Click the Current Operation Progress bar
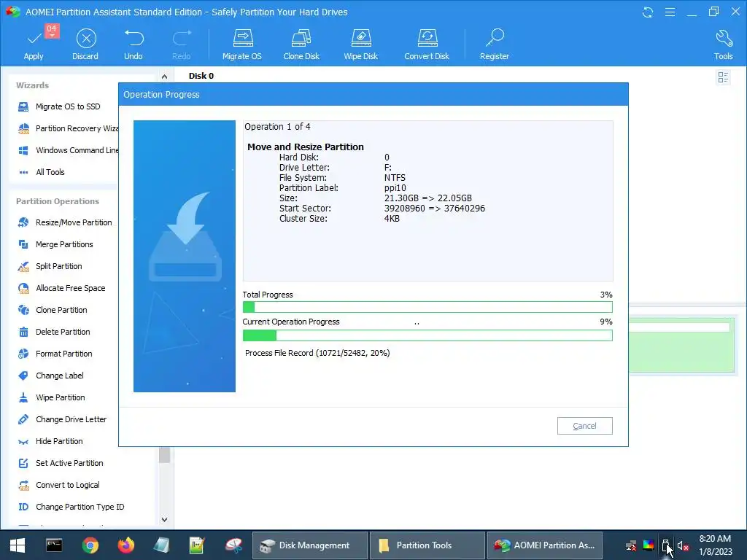This screenshot has height=560, width=747. (427, 335)
